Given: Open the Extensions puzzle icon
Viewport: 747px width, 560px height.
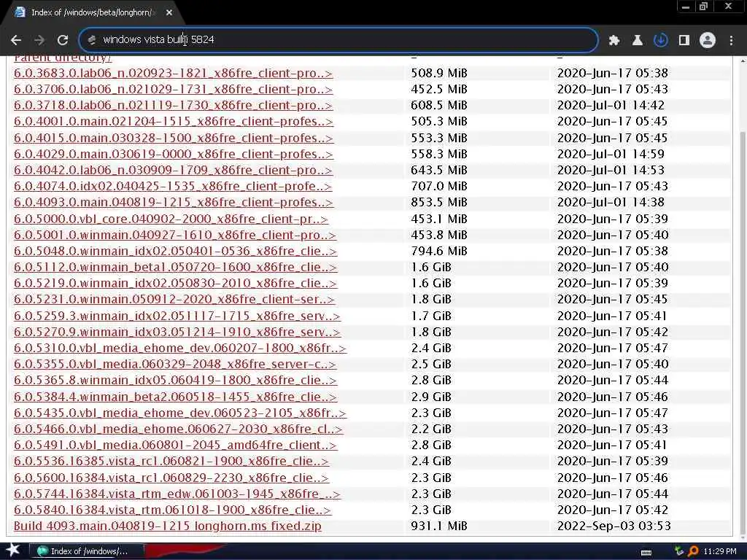Looking at the screenshot, I should pyautogui.click(x=614, y=41).
